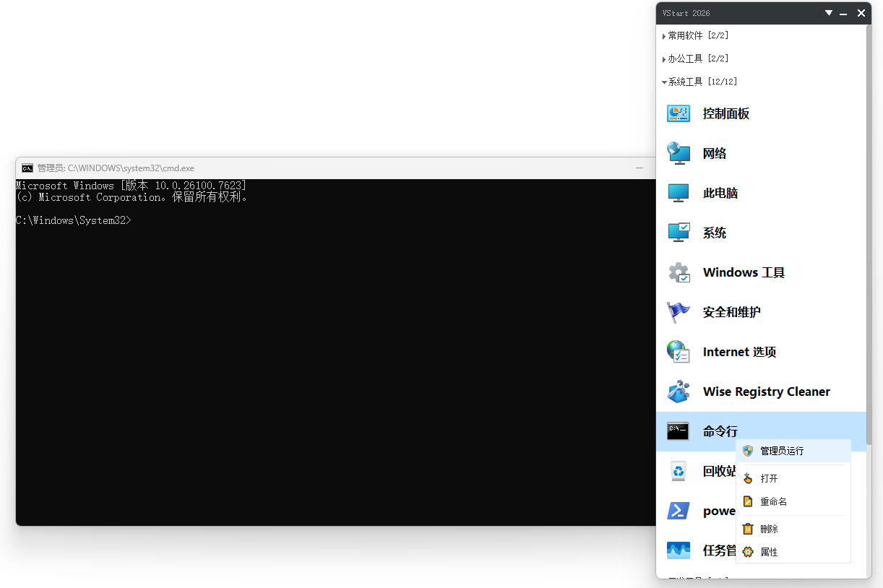This screenshot has height=588, width=883.
Task: Close the VStart 2026 window
Action: click(861, 13)
